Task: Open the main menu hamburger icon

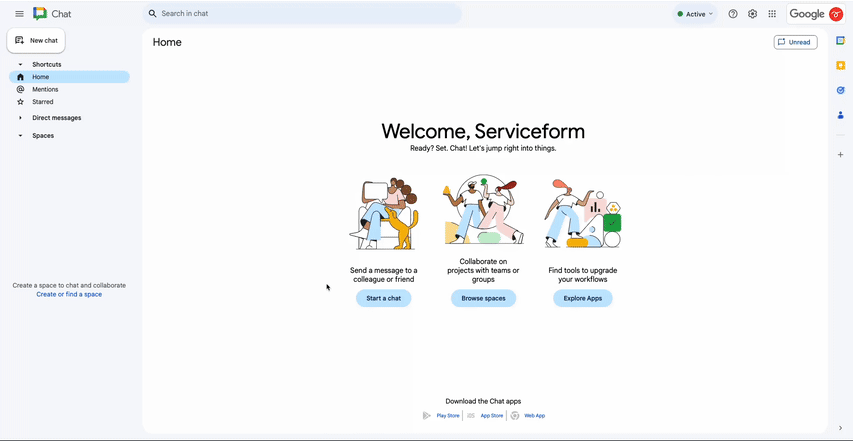Action: click(x=20, y=14)
